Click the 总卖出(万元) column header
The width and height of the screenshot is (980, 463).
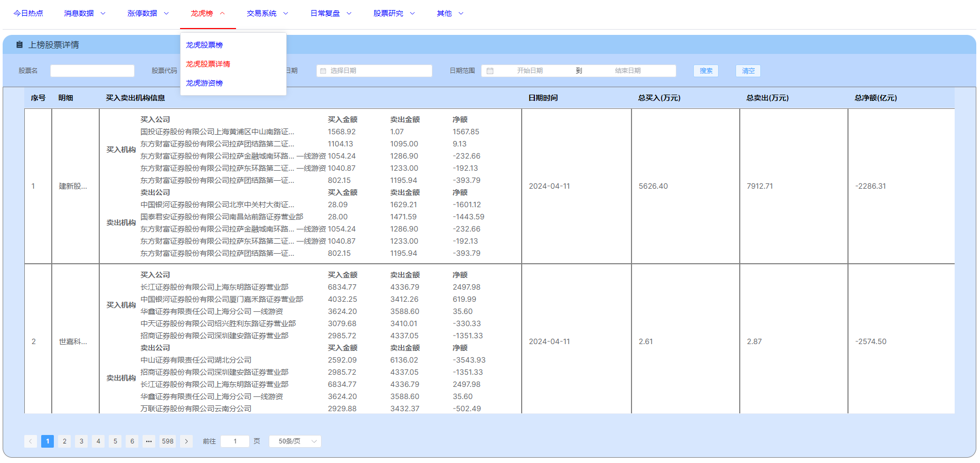click(768, 98)
